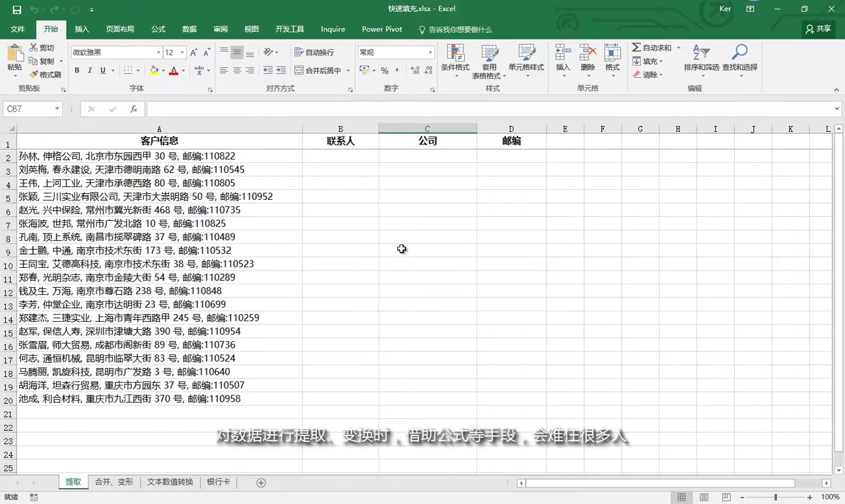Open Cell Styles (单元格样式)
Image resolution: width=845 pixels, height=504 pixels.
(x=526, y=61)
